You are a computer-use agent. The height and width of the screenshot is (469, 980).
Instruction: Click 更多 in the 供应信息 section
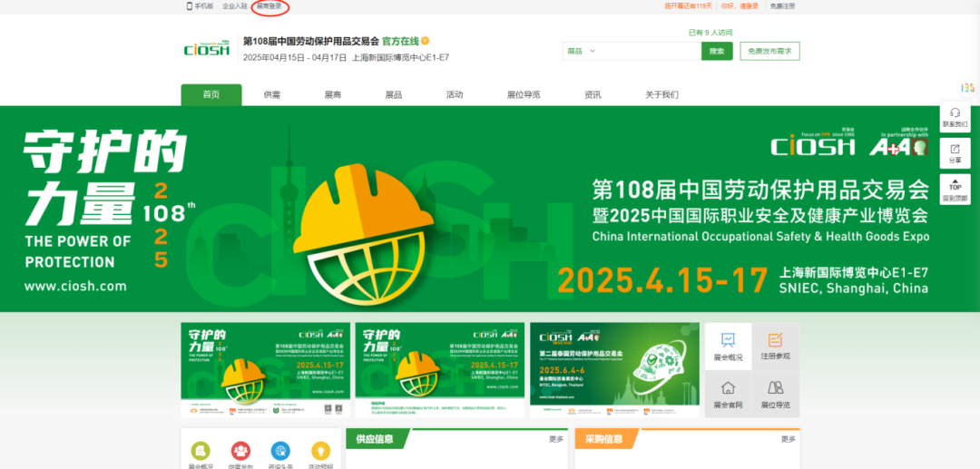556,439
